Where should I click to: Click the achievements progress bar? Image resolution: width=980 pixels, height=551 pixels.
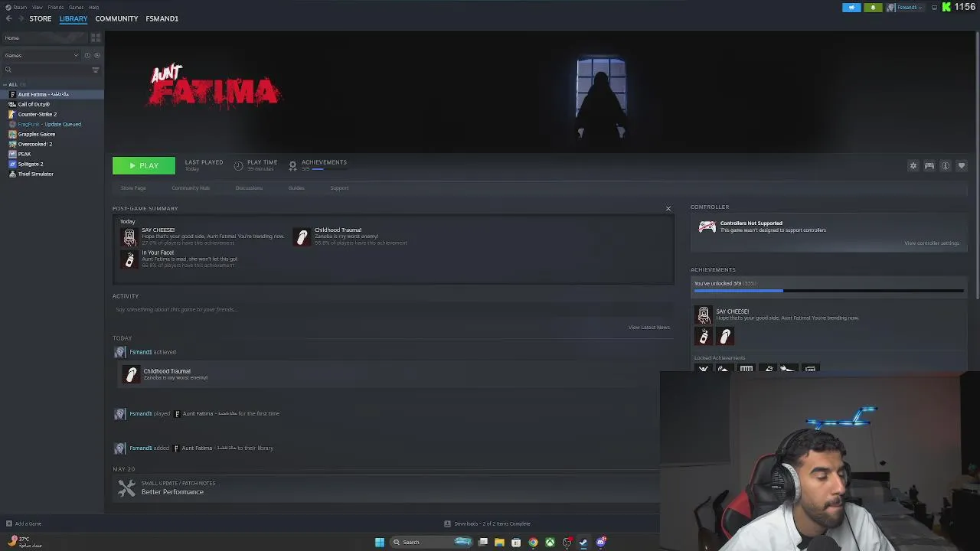828,291
